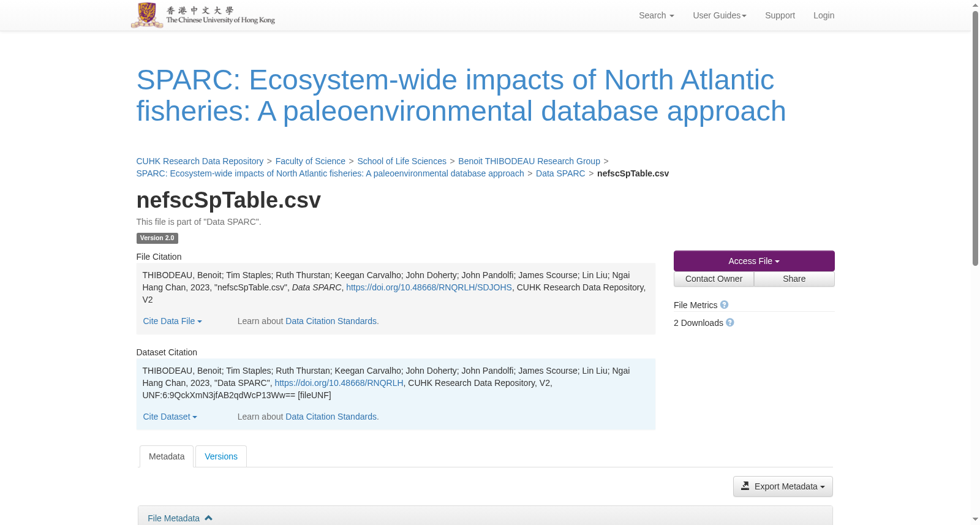Open the Cite Data File dropdown

coord(172,321)
